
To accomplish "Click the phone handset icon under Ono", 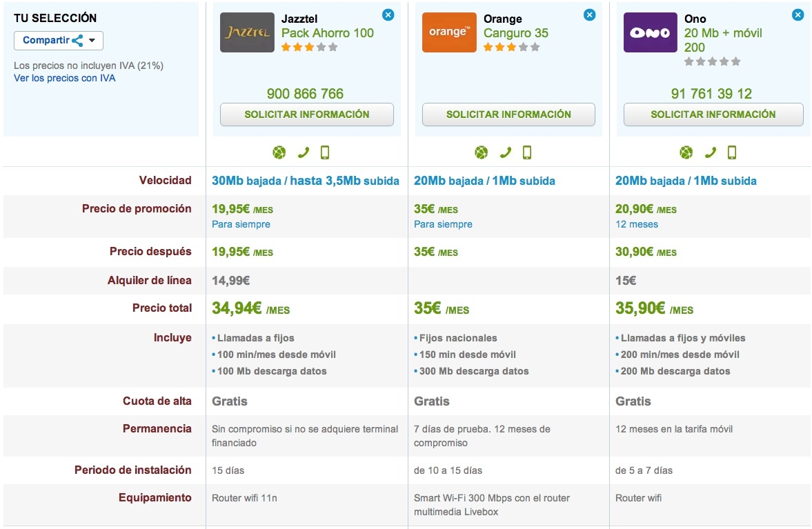I will point(711,152).
